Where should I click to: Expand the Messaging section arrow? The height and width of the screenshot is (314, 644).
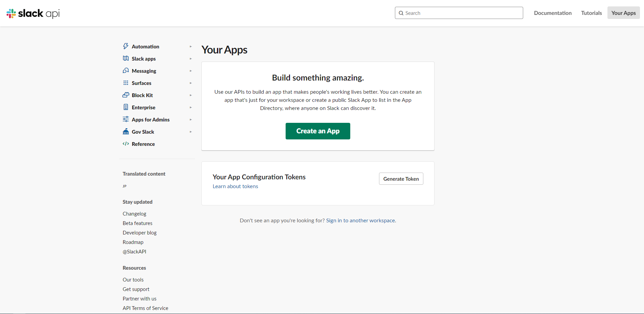click(191, 71)
